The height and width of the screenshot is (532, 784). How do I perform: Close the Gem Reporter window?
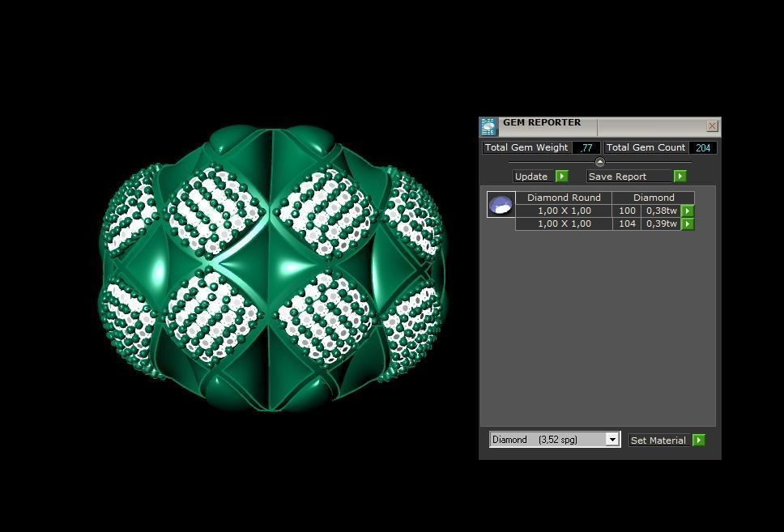pos(712,126)
